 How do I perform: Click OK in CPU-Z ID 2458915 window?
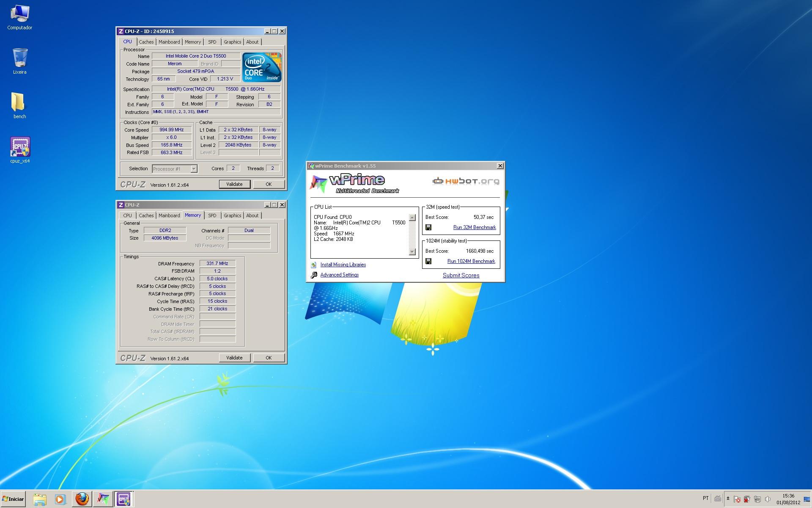(x=269, y=184)
